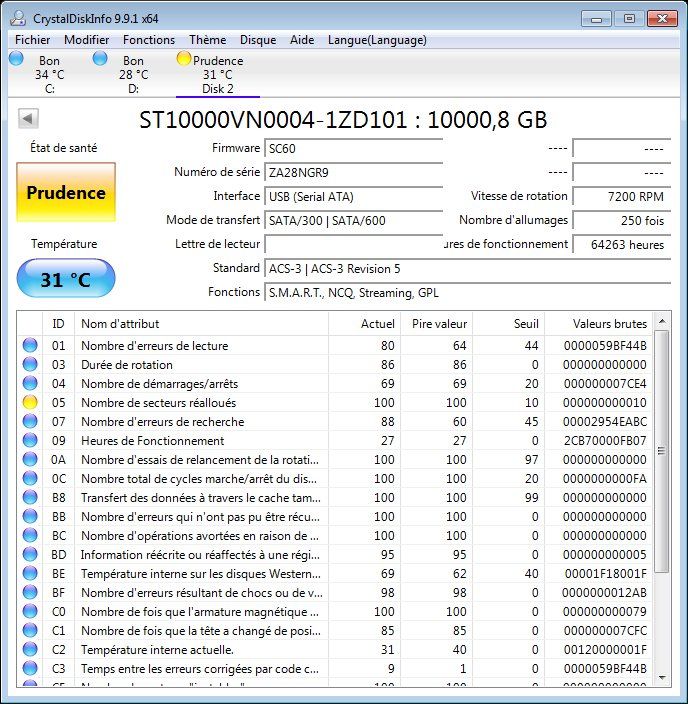Select row Nombre d'erreurs de lecture
688x704 pixels.
point(335,345)
